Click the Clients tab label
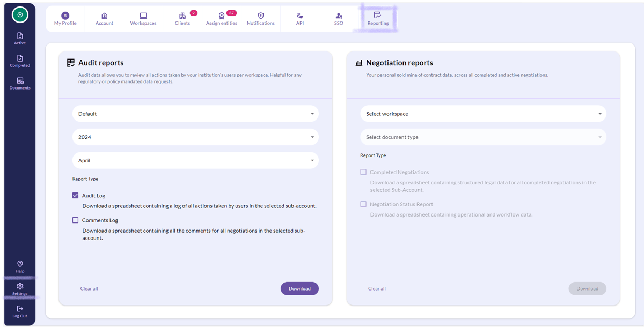Viewport: 644px width, 327px height. tap(182, 23)
